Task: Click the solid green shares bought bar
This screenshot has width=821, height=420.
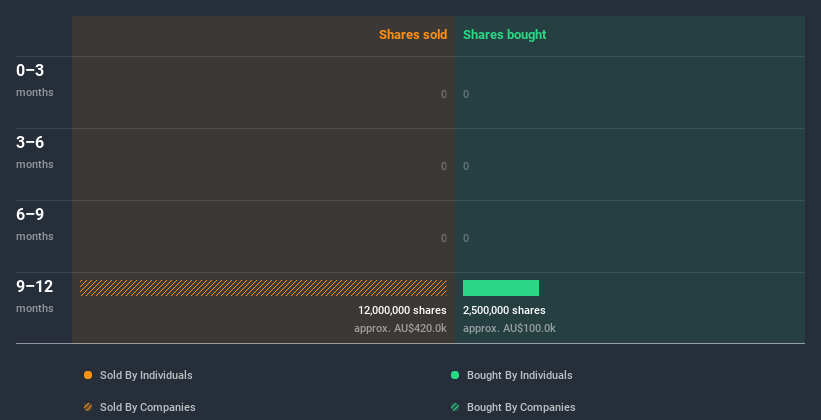Action: 501,288
